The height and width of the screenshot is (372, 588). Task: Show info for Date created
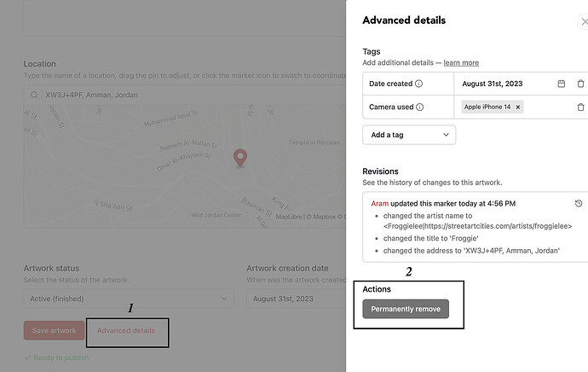[419, 84]
